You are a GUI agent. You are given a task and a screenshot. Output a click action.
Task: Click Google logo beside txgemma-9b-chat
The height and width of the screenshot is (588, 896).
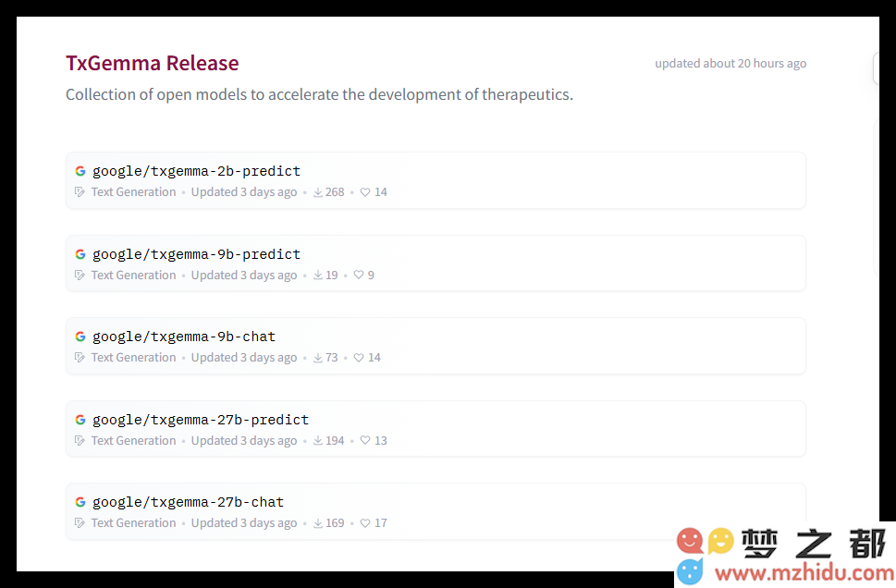(80, 337)
